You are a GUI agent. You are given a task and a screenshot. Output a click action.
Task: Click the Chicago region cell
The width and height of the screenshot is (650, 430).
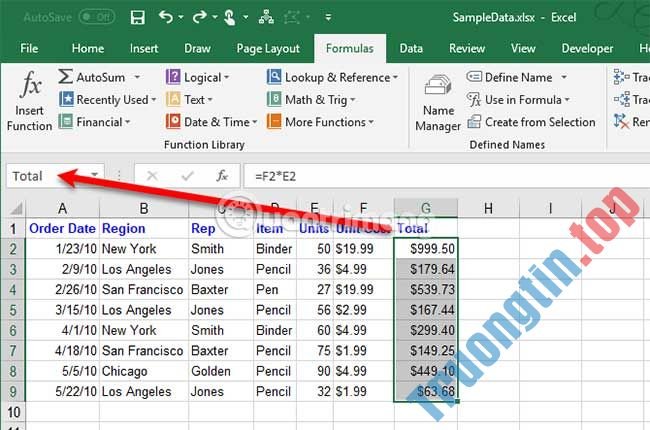144,371
